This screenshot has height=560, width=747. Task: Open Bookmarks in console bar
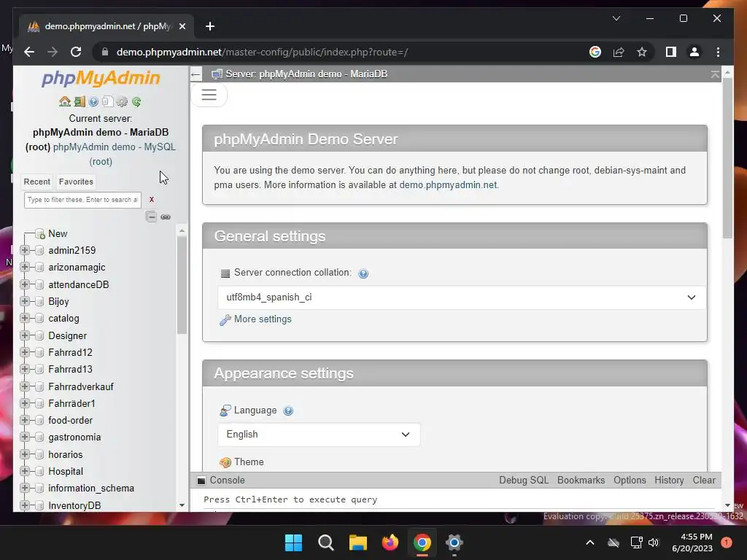[x=581, y=480]
